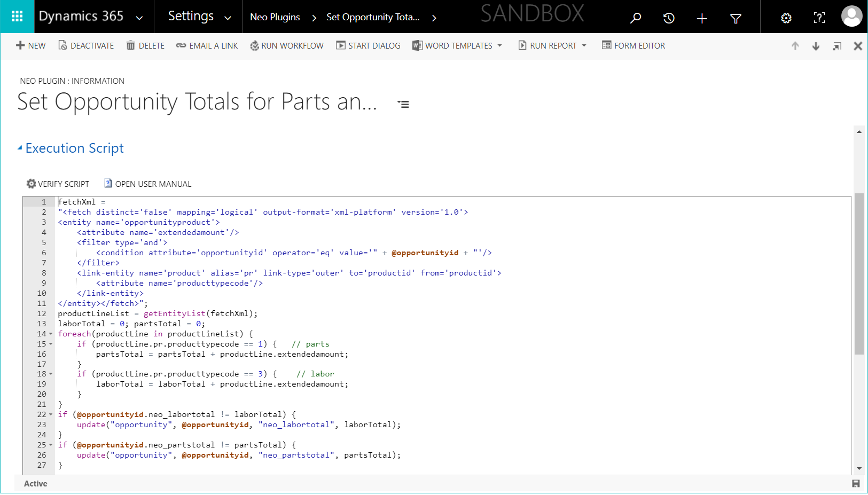This screenshot has width=868, height=495.
Task: Open record list menu next to title
Action: point(404,104)
